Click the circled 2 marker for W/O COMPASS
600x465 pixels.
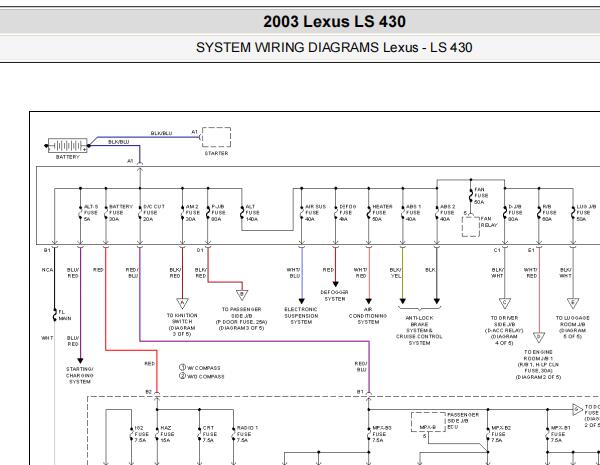click(183, 375)
